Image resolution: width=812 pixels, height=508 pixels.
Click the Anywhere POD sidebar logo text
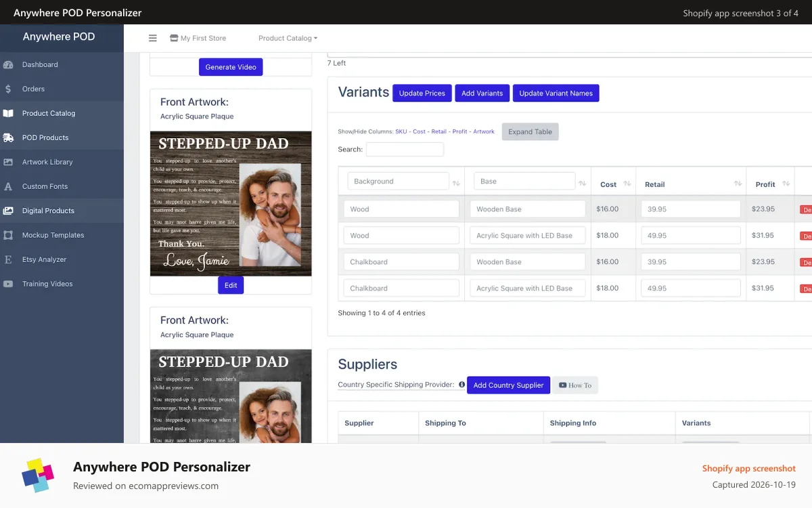[59, 37]
